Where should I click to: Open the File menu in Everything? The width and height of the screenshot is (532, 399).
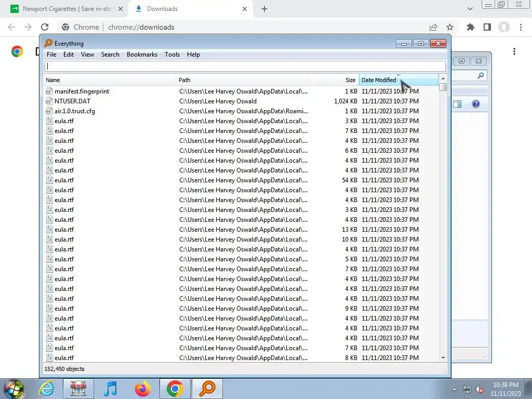[51, 54]
